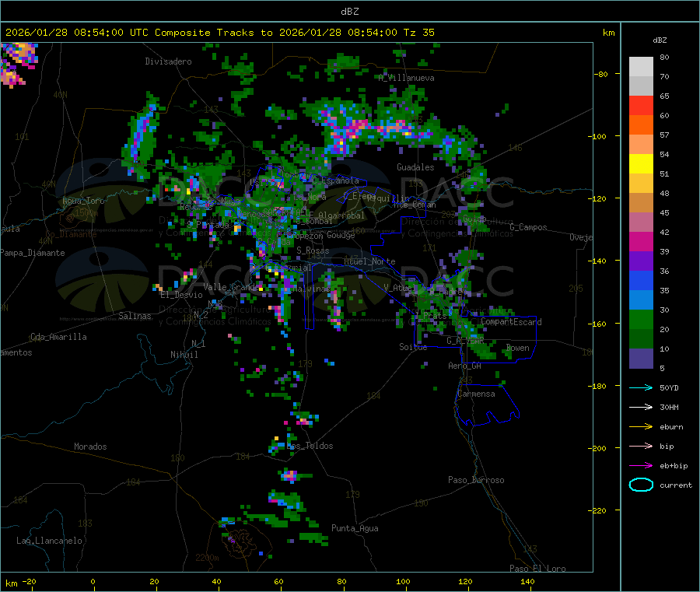Click the white 30HM track arrow

(641, 407)
